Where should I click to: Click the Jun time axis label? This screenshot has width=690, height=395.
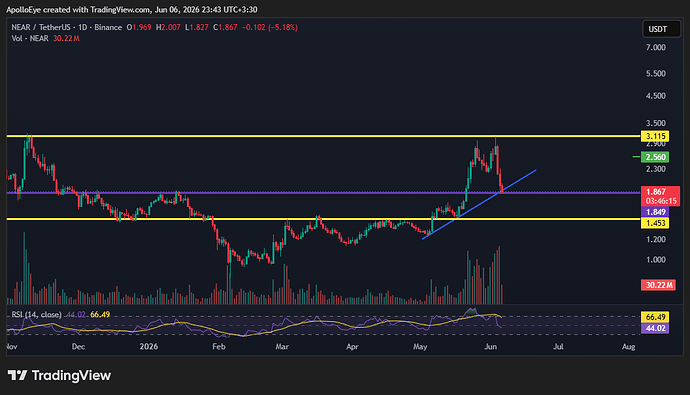[491, 347]
